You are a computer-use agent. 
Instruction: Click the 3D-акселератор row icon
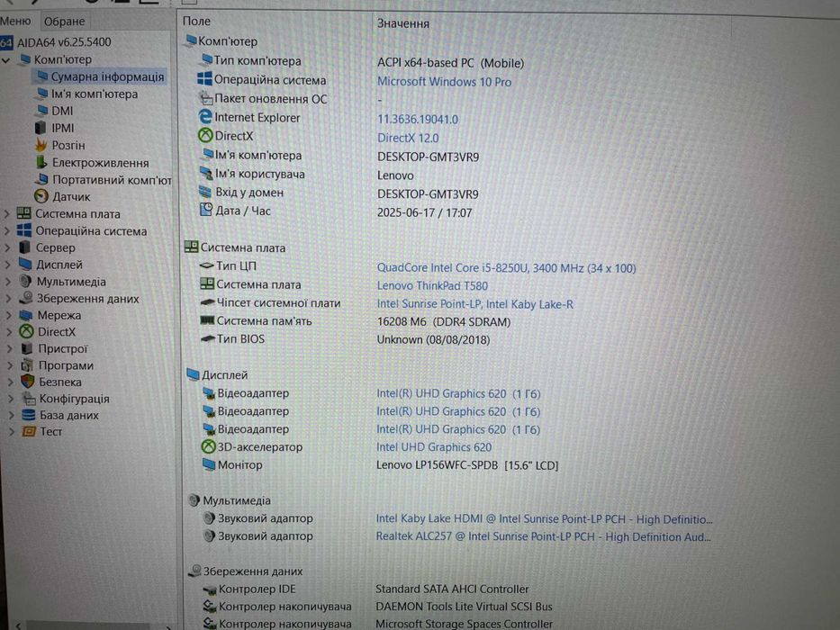[x=208, y=446]
